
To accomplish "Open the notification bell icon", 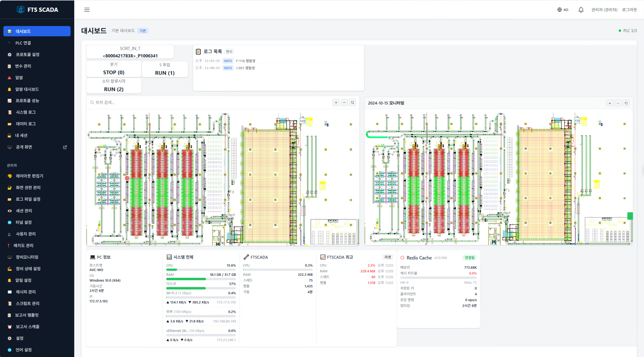I will tap(581, 10).
